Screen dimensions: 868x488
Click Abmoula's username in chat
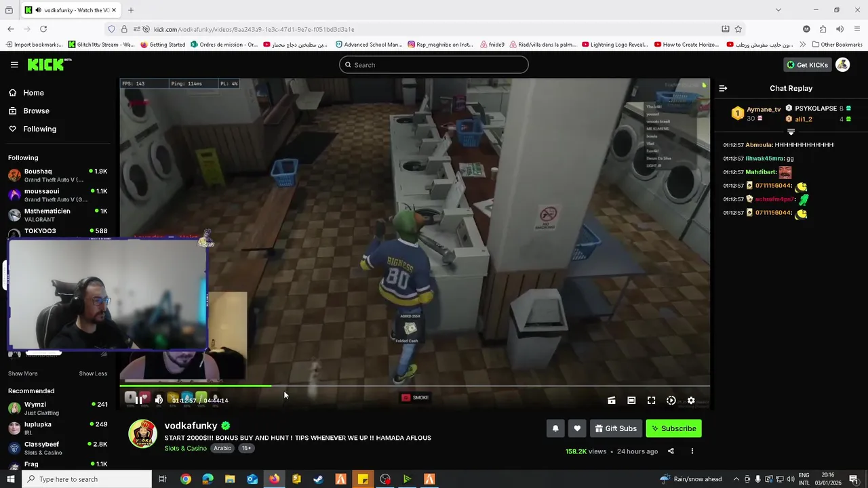[x=758, y=145]
